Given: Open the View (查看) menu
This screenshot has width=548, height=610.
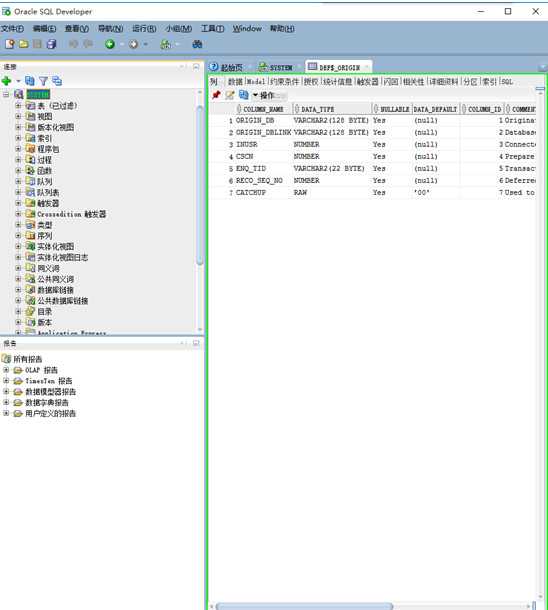Looking at the screenshot, I should (x=77, y=29).
